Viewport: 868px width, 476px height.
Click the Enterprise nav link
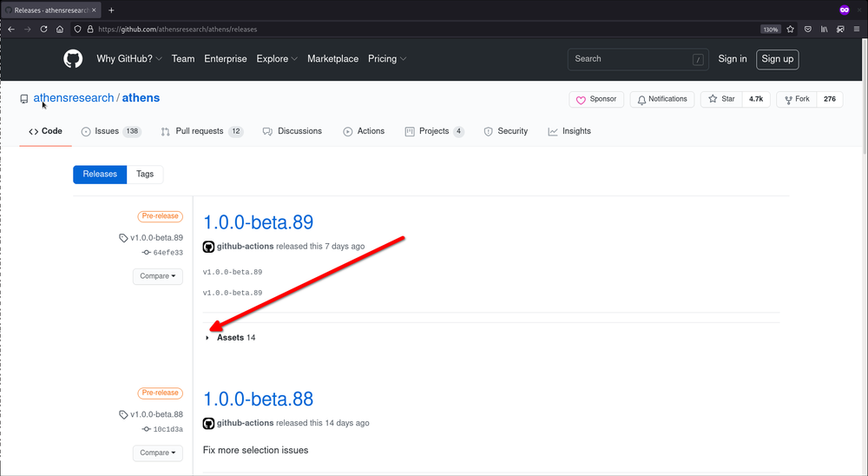(x=226, y=59)
